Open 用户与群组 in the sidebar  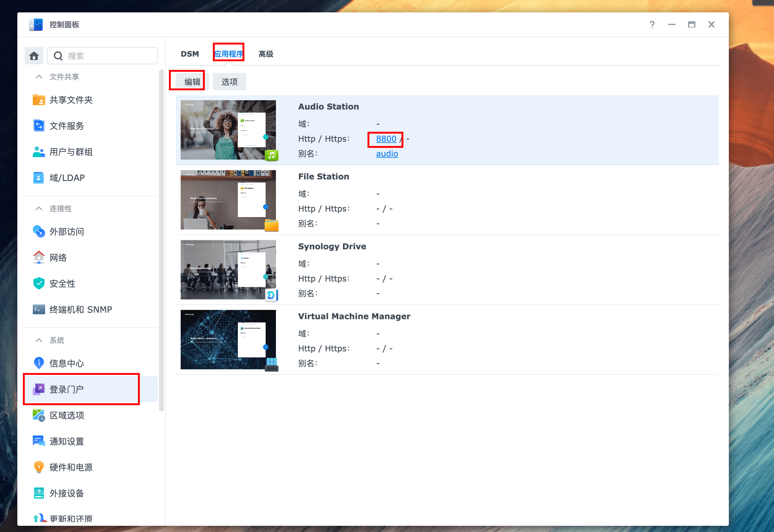(x=91, y=152)
